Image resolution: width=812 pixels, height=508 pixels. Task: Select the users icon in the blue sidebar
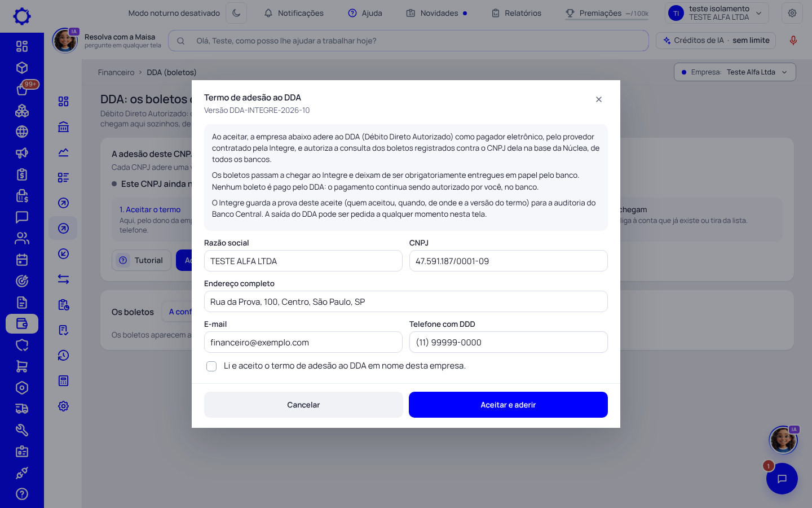coord(22,238)
